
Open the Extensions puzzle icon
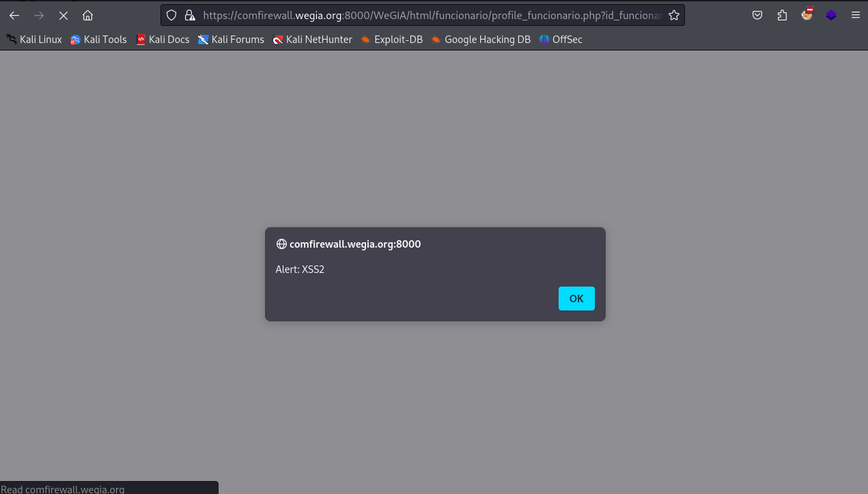point(782,15)
